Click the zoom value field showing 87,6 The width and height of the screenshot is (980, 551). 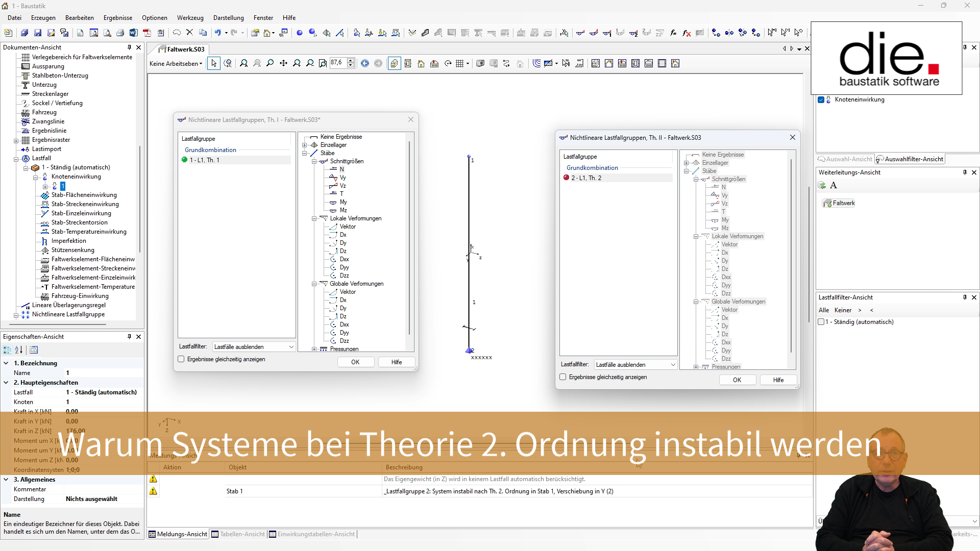pyautogui.click(x=337, y=63)
